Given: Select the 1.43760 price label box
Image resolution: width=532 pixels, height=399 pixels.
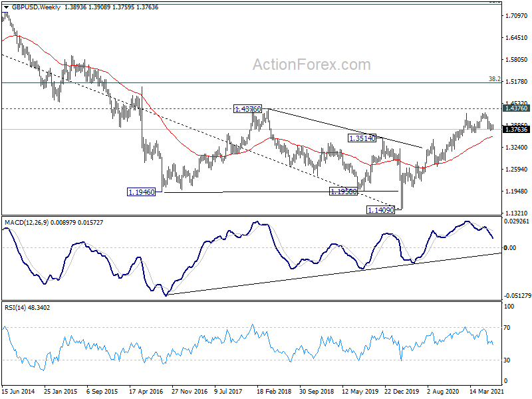Looking at the screenshot, I should tap(247, 109).
